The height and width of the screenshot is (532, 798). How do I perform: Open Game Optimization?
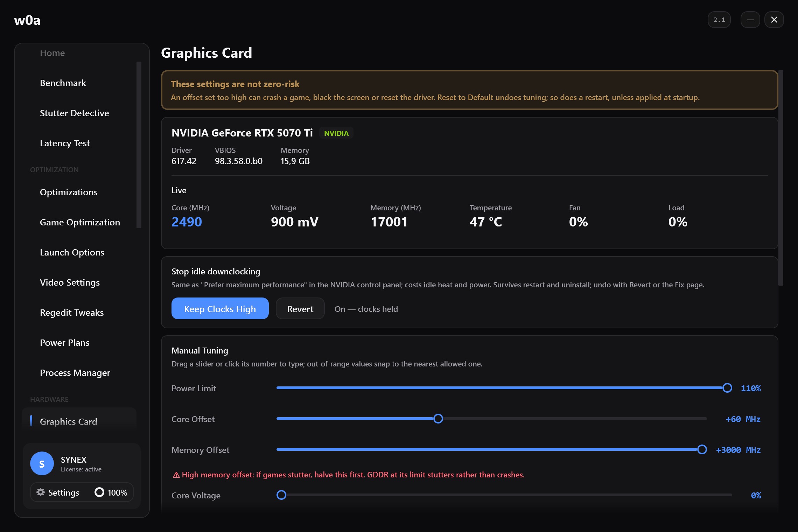point(80,222)
